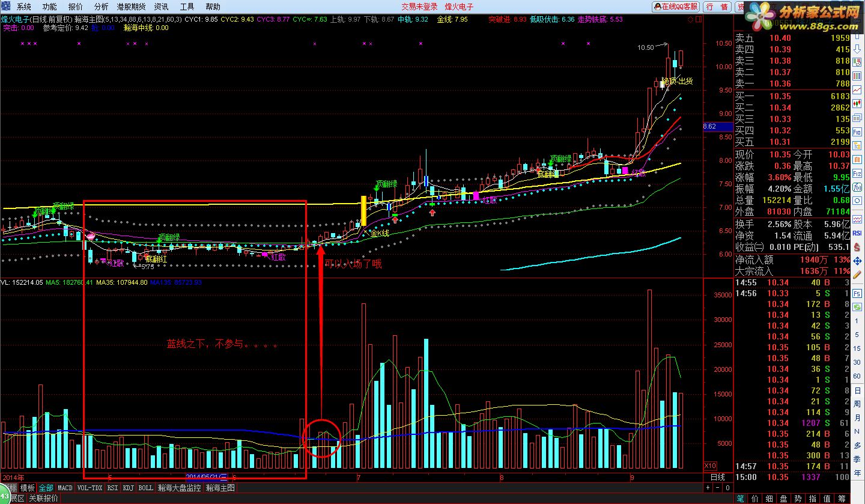
Task: Switch to 15-minute period in sidebar
Action: 857,348
